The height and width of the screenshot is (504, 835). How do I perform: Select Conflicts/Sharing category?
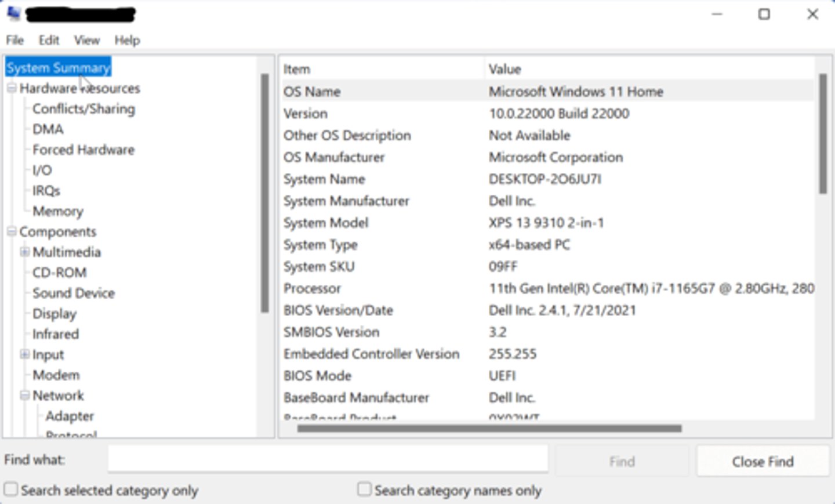(x=83, y=109)
